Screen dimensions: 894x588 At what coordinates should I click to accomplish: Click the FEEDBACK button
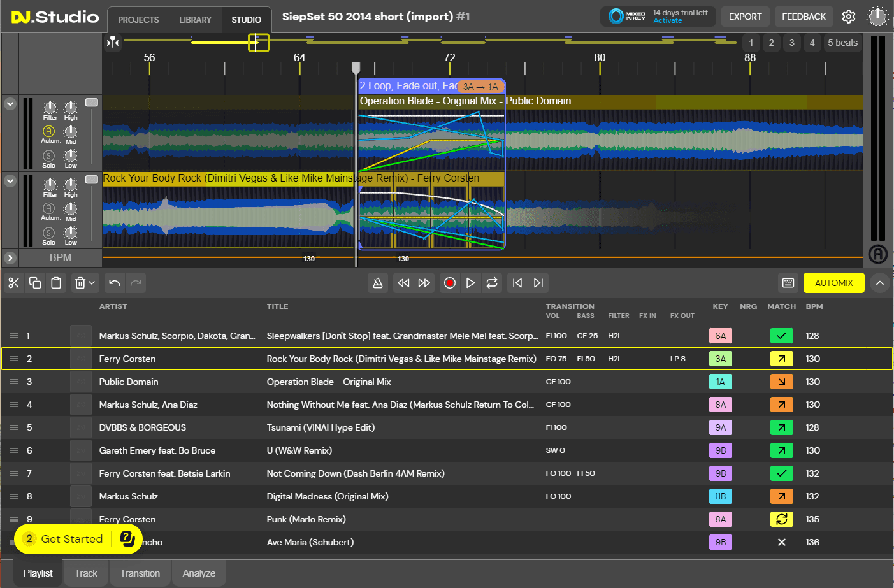(804, 17)
